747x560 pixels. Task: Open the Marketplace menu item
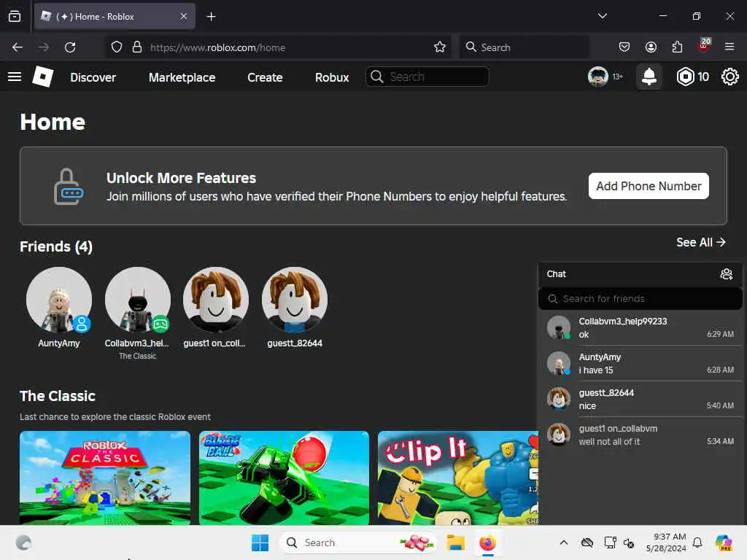click(x=182, y=77)
